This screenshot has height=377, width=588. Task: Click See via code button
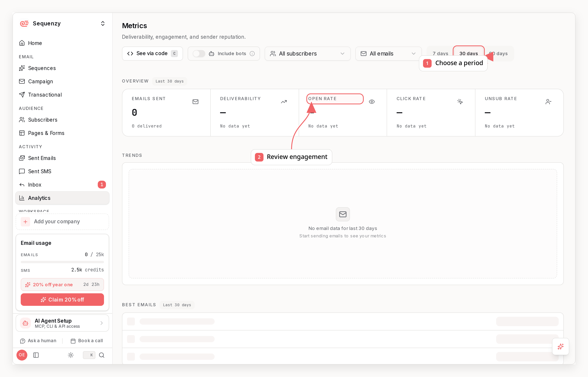pos(152,54)
